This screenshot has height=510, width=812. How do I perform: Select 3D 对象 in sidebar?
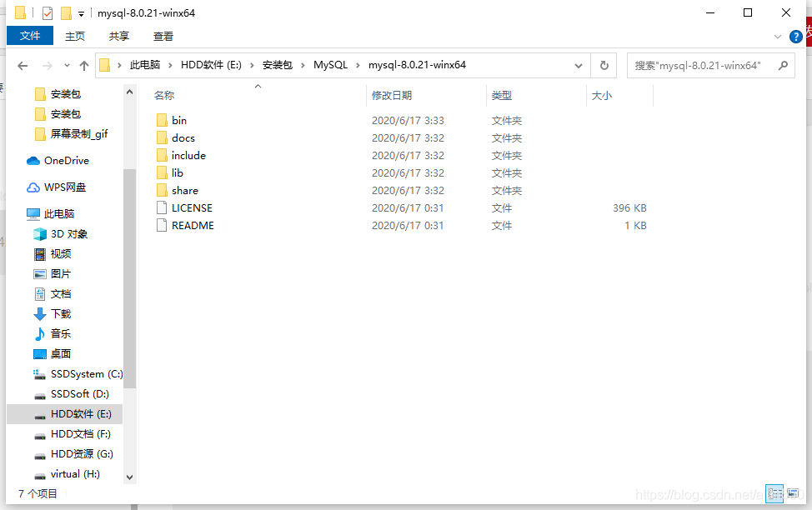click(x=61, y=234)
